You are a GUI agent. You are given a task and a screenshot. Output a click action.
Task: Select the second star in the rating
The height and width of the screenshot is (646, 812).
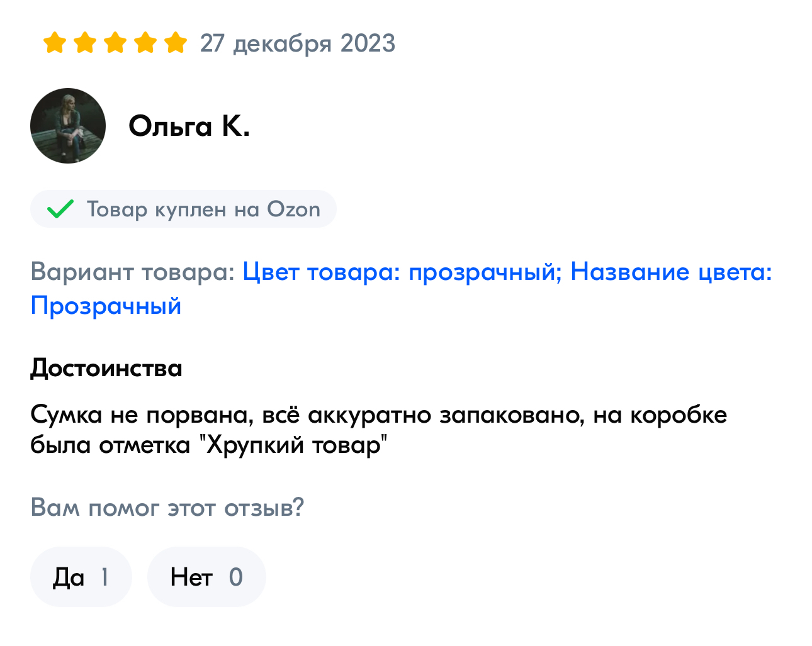84,43
